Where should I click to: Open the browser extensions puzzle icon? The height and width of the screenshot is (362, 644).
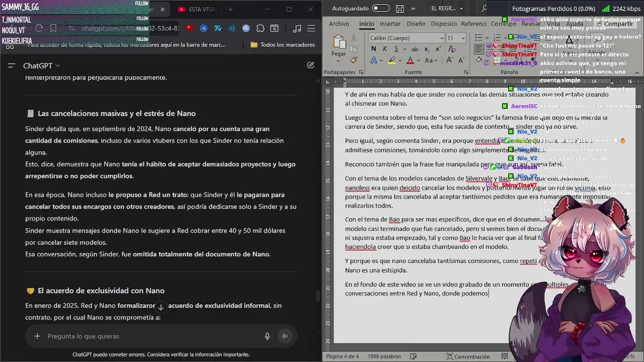coord(260,29)
